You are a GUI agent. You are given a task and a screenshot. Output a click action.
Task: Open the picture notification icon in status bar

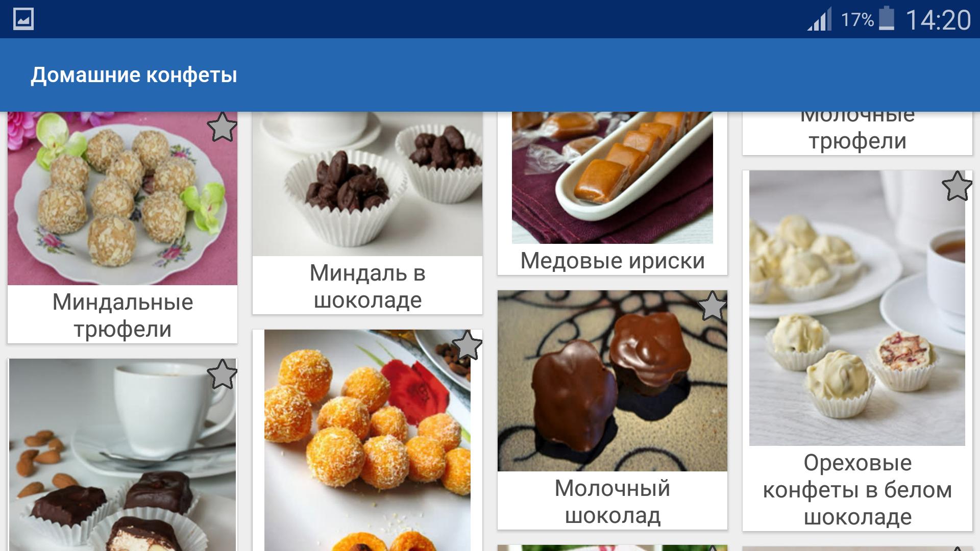click(23, 19)
